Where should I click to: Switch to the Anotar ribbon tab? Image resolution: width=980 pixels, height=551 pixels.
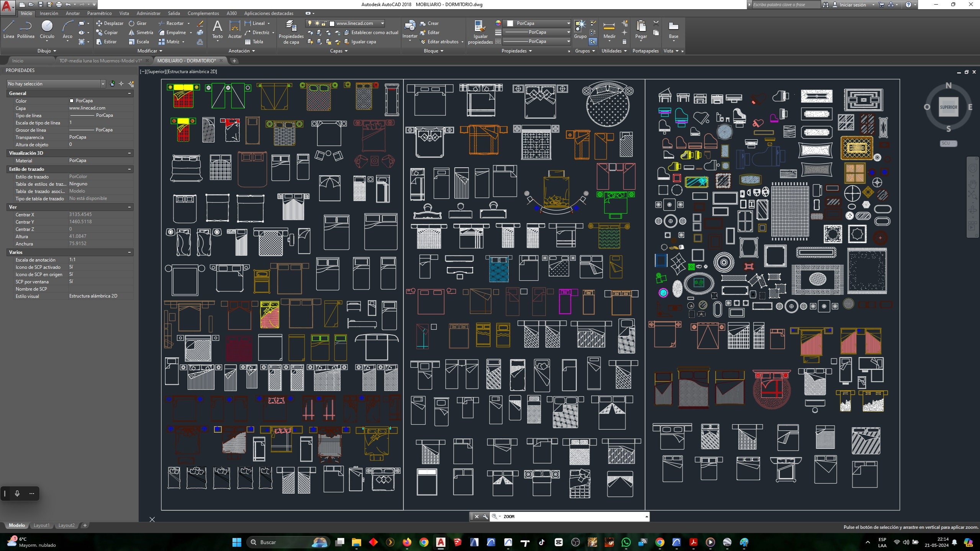pos(72,13)
